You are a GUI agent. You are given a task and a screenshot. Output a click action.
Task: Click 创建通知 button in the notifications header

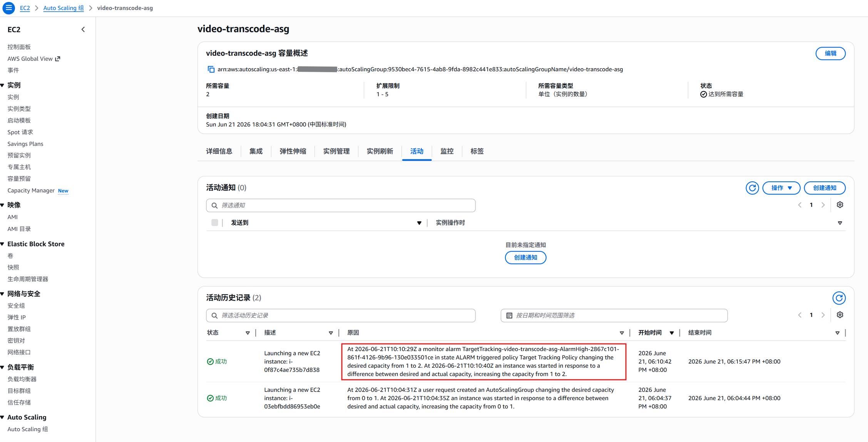[825, 188]
